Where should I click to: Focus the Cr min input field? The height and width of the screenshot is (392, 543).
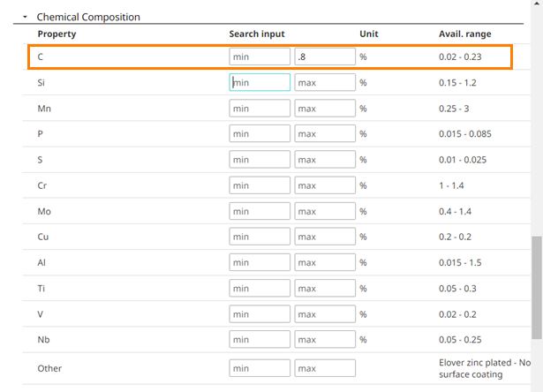tap(259, 185)
